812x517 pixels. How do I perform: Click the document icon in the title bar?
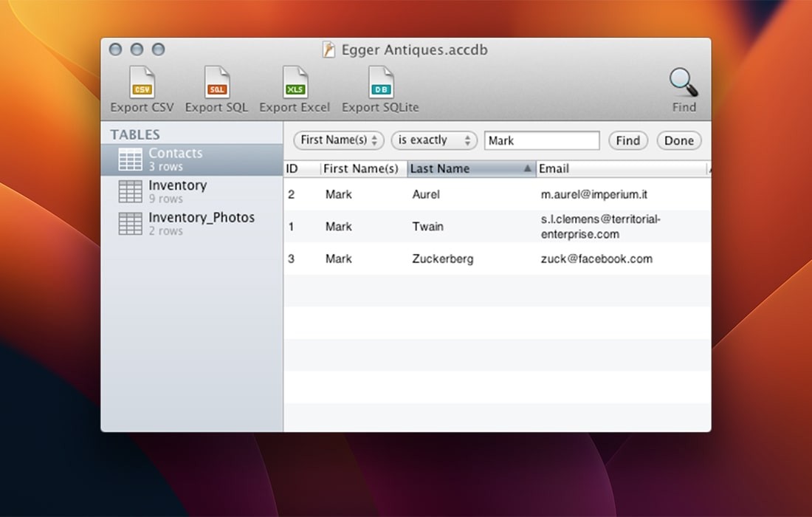[328, 49]
